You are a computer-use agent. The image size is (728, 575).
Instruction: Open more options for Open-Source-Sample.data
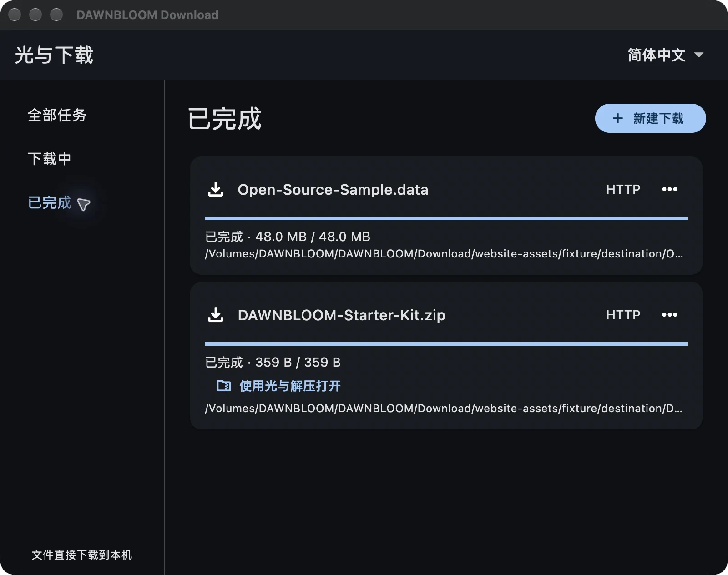pos(669,189)
